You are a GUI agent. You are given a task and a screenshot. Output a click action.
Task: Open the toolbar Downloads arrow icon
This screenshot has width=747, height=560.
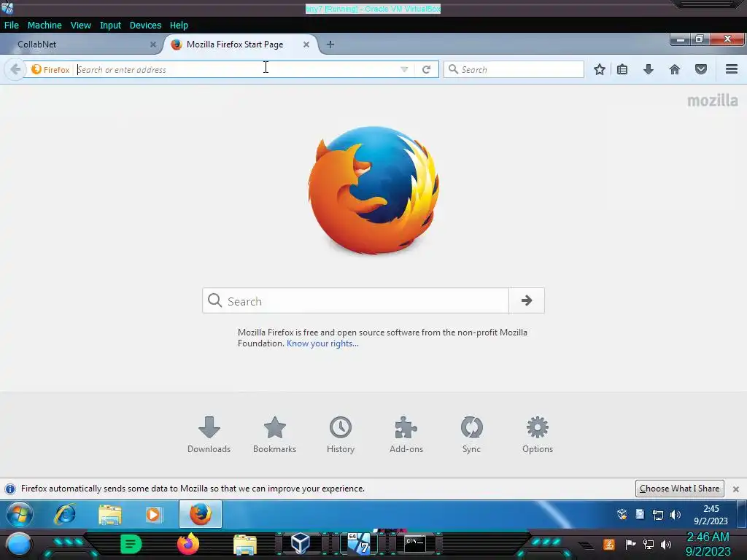point(649,69)
